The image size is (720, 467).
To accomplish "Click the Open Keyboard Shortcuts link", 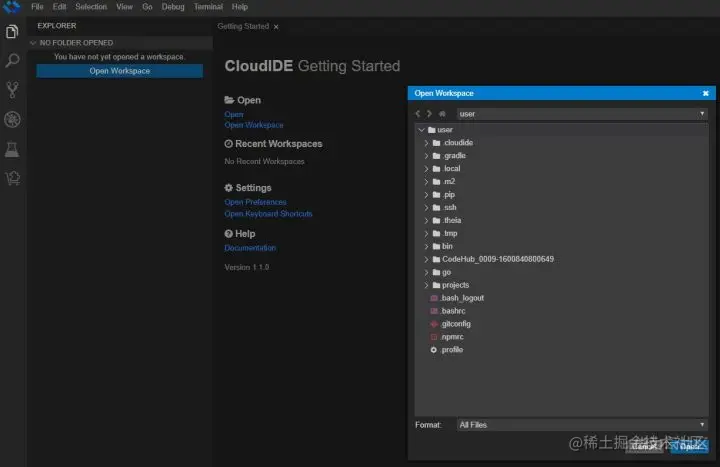I will pyautogui.click(x=268, y=214).
